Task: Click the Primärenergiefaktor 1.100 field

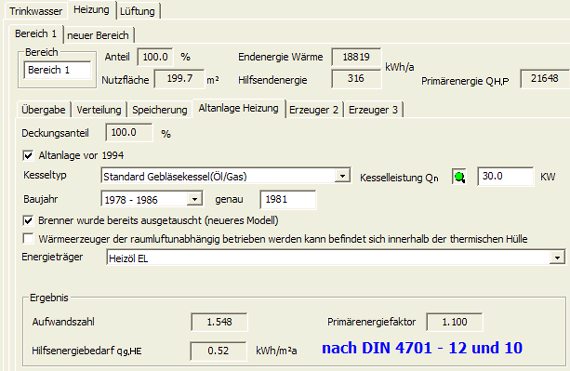Action: coord(454,322)
